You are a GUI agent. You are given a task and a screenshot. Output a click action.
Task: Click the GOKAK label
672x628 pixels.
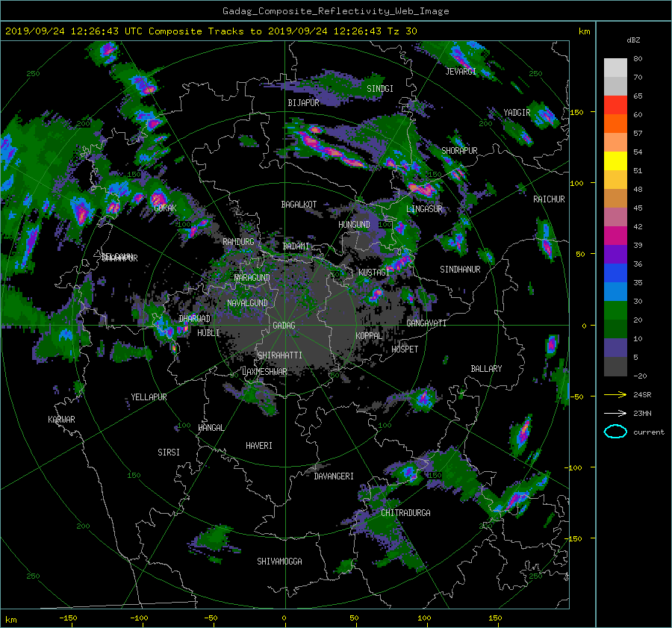click(x=165, y=208)
